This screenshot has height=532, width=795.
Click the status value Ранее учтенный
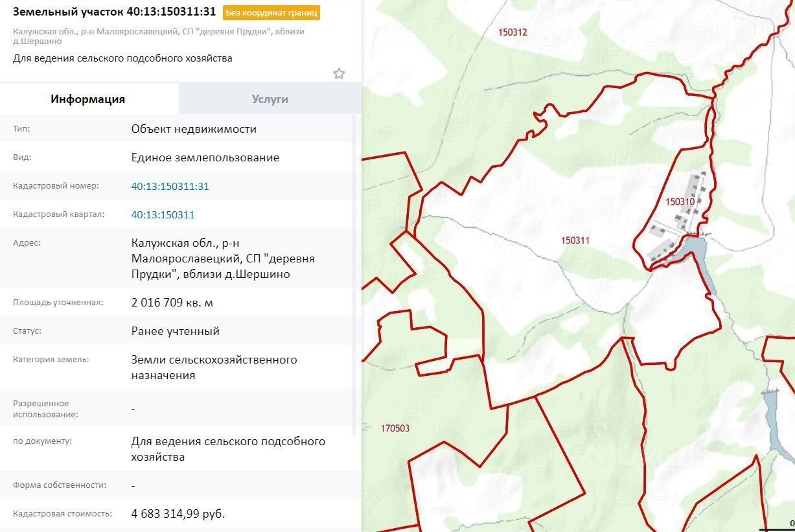[176, 331]
